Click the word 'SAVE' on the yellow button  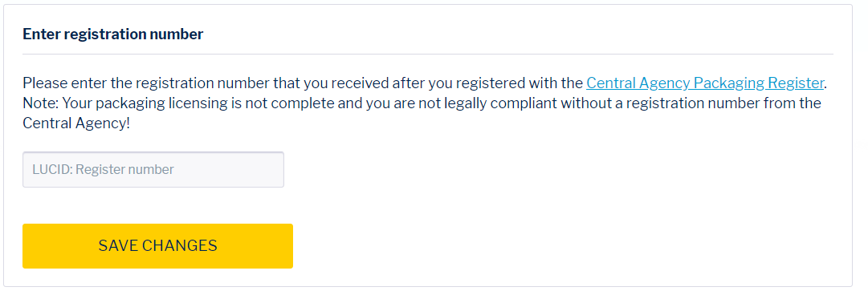(119, 246)
